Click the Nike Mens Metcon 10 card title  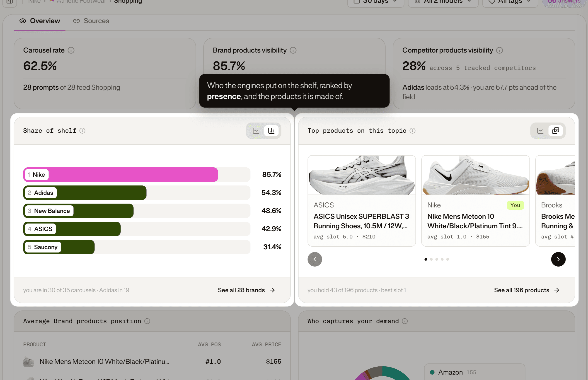(x=475, y=221)
